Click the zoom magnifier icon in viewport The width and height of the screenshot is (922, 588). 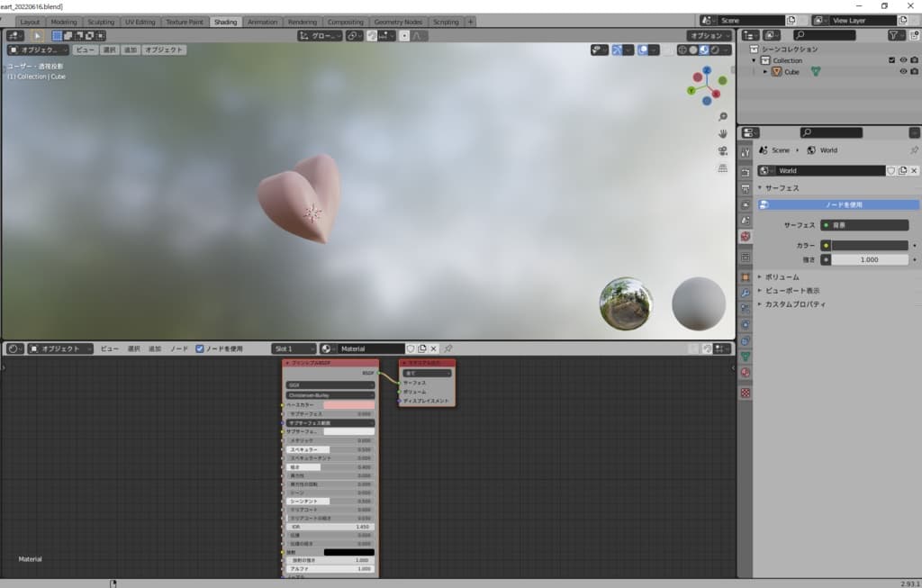[x=722, y=117]
